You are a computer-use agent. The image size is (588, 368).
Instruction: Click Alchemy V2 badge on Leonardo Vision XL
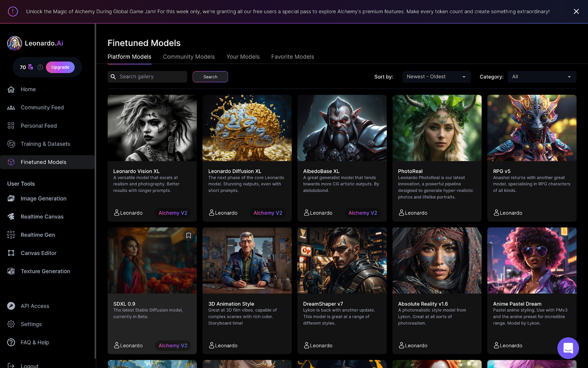pyautogui.click(x=173, y=213)
